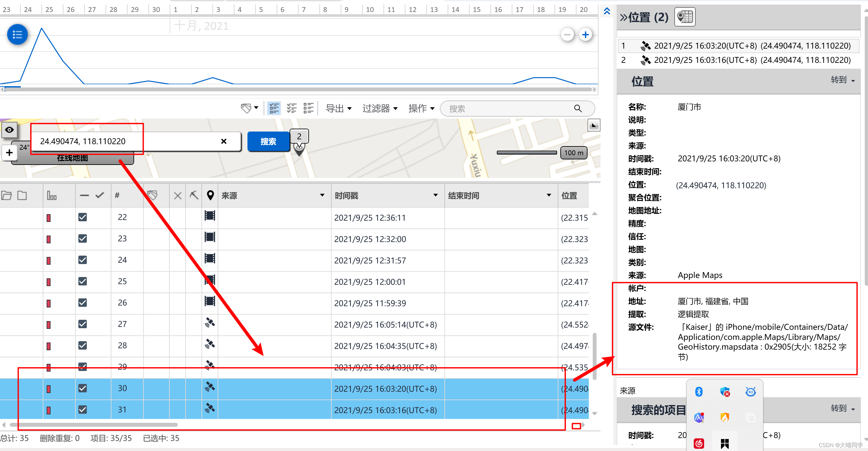Open the 过滤器 dropdown menu
The height and width of the screenshot is (451, 868).
point(380,108)
